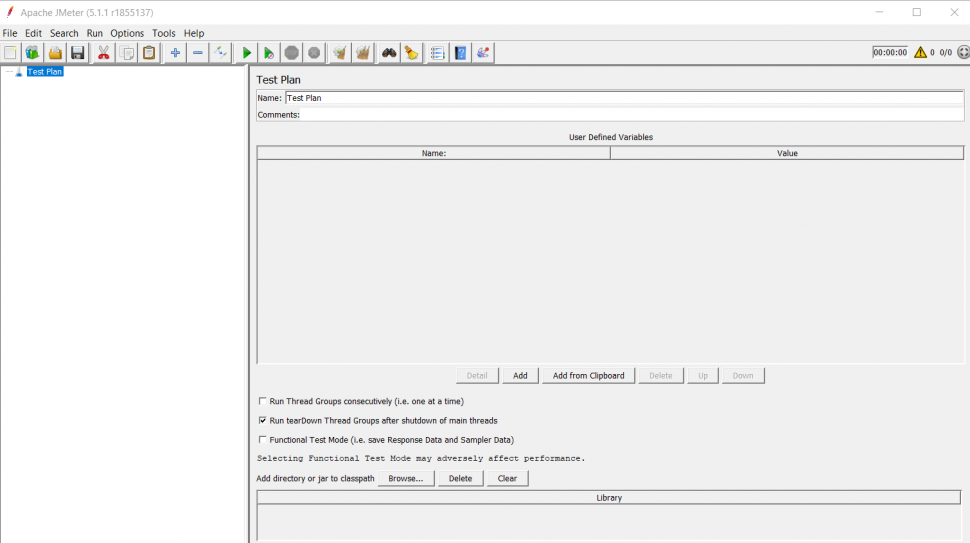
Task: Click the 00:00:00 elapsed time display
Action: [890, 53]
